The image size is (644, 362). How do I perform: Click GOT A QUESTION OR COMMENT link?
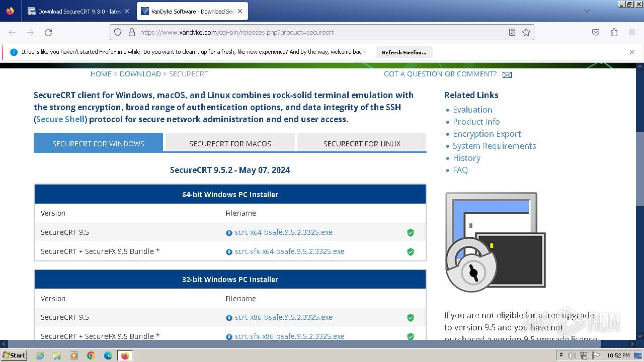pos(440,74)
